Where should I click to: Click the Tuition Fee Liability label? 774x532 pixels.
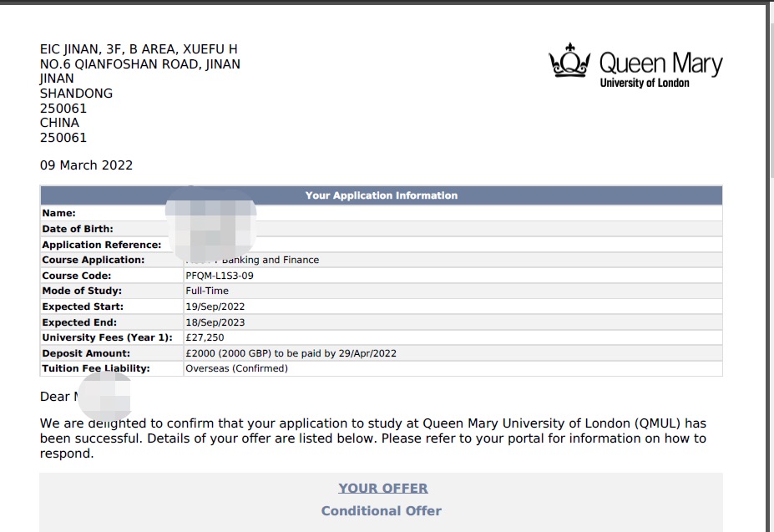(x=96, y=368)
